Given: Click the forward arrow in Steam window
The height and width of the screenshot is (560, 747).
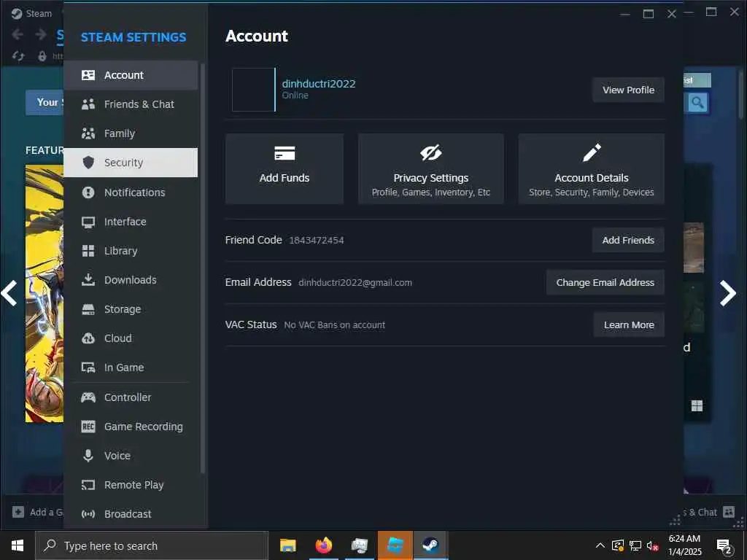Looking at the screenshot, I should point(41,34).
